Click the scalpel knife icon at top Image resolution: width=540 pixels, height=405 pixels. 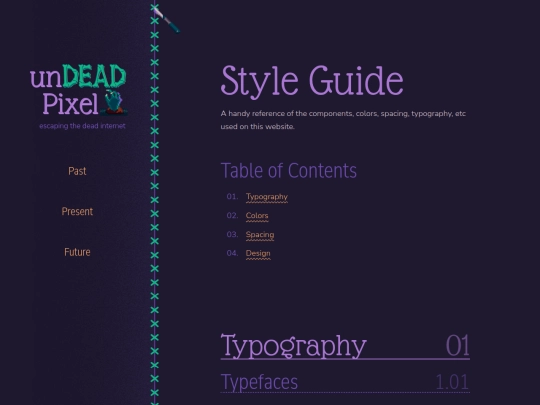[166, 20]
